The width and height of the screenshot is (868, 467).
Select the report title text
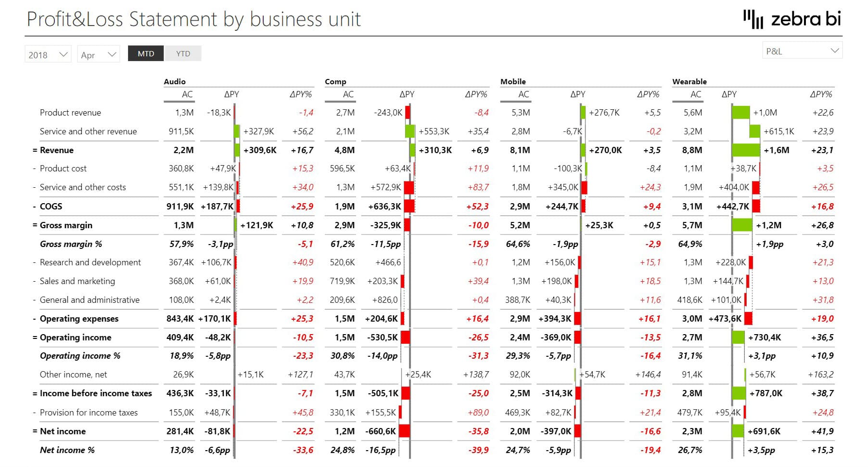tap(193, 19)
